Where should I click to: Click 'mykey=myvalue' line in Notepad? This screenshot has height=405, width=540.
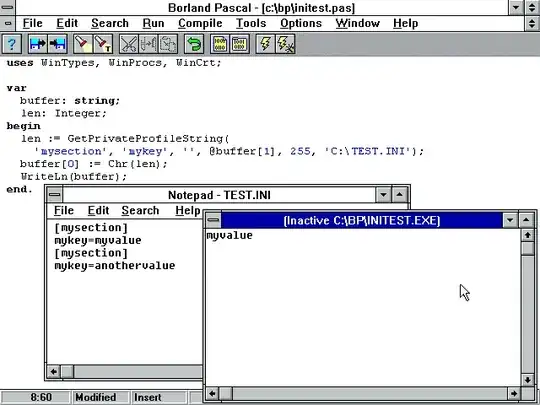tap(98, 240)
